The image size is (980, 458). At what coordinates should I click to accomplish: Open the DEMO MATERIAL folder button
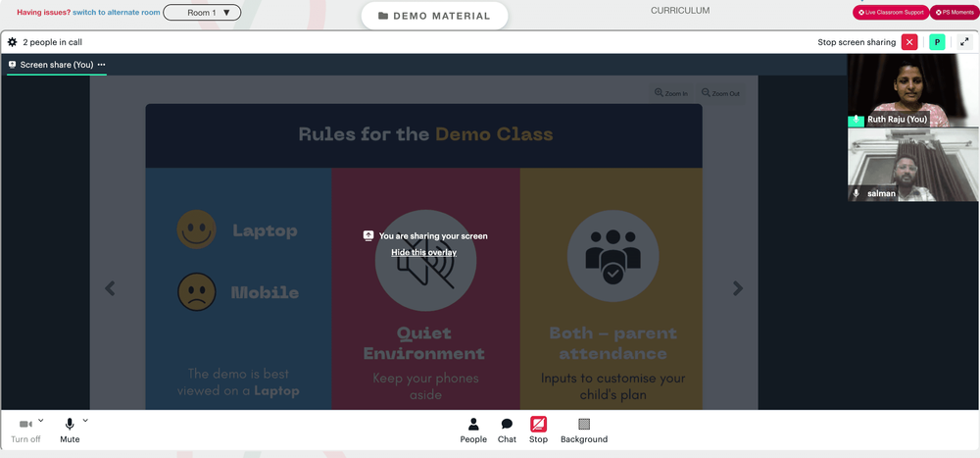click(434, 16)
